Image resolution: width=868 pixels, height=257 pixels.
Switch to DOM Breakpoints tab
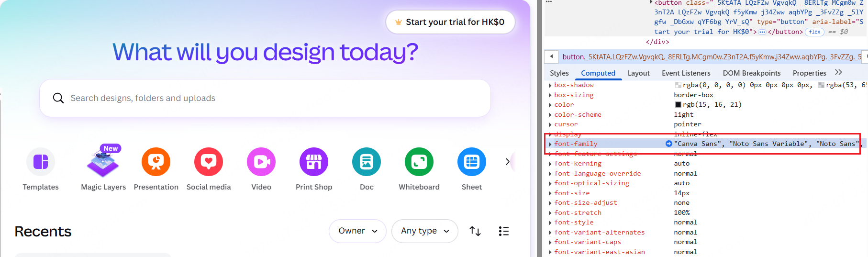click(752, 73)
